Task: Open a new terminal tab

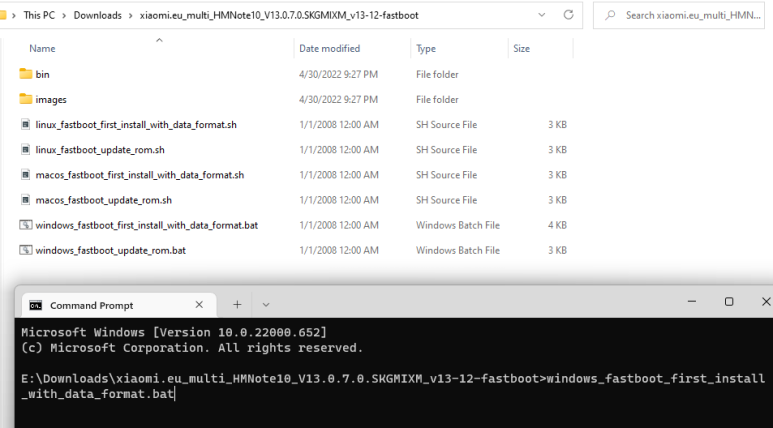Action: (x=237, y=305)
